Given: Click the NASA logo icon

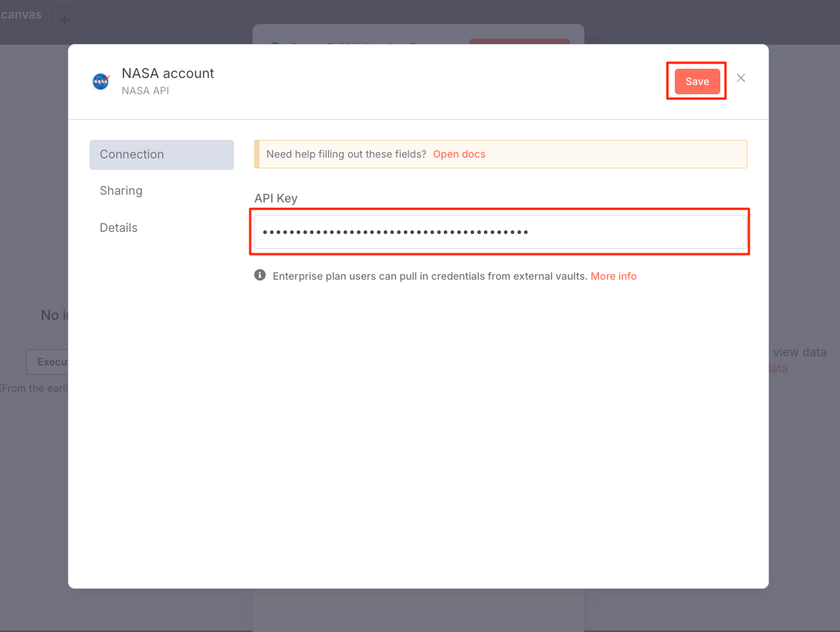Looking at the screenshot, I should [100, 81].
